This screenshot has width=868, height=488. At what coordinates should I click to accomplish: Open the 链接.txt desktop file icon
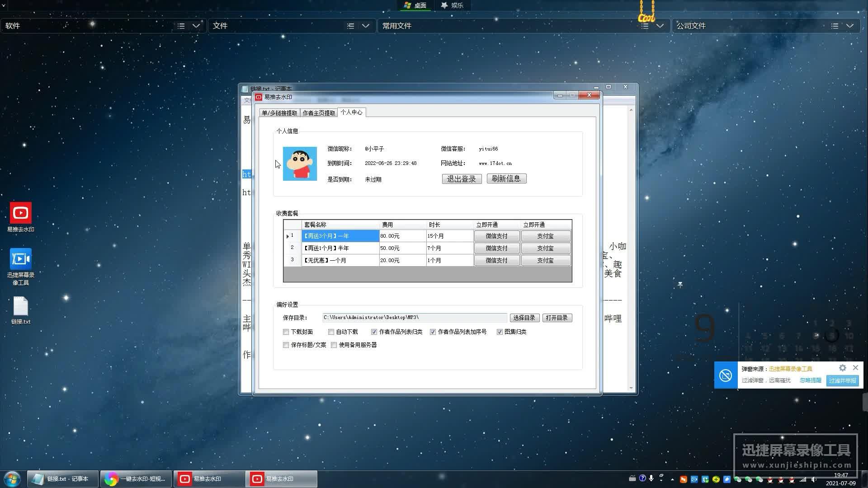coord(20,310)
